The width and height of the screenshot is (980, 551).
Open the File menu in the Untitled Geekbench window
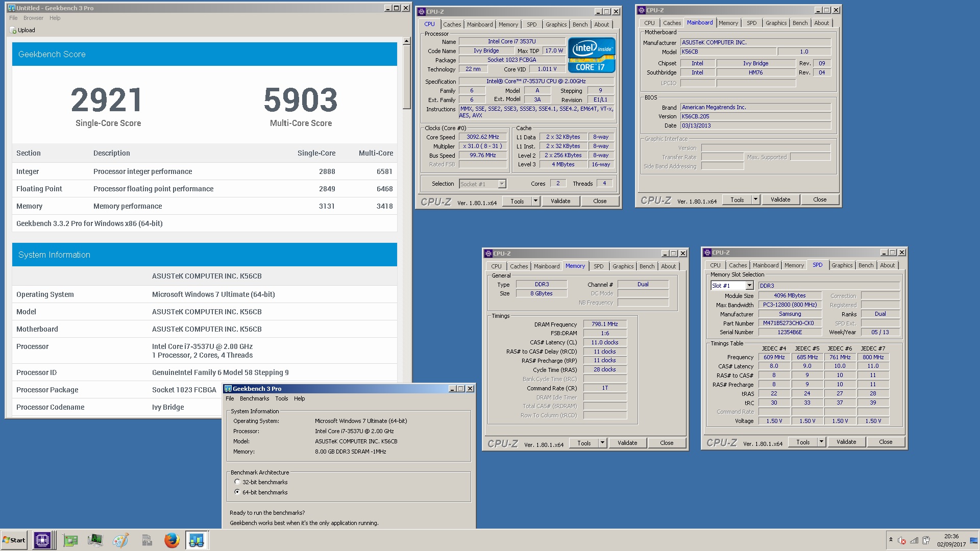tap(13, 18)
